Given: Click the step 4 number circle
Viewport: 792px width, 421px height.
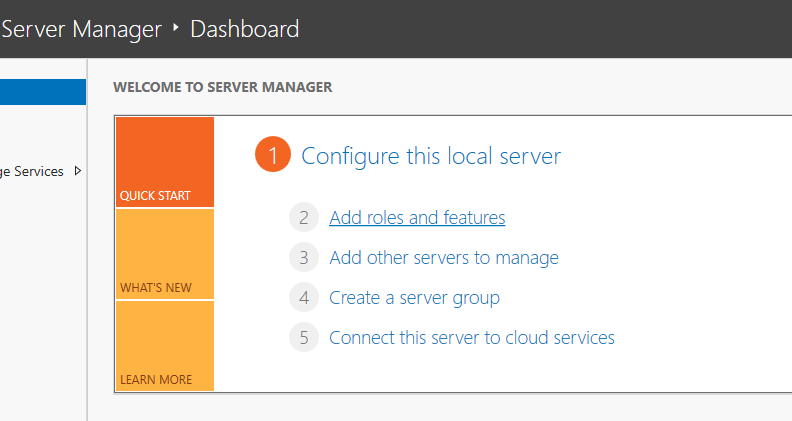Looking at the screenshot, I should click(304, 297).
